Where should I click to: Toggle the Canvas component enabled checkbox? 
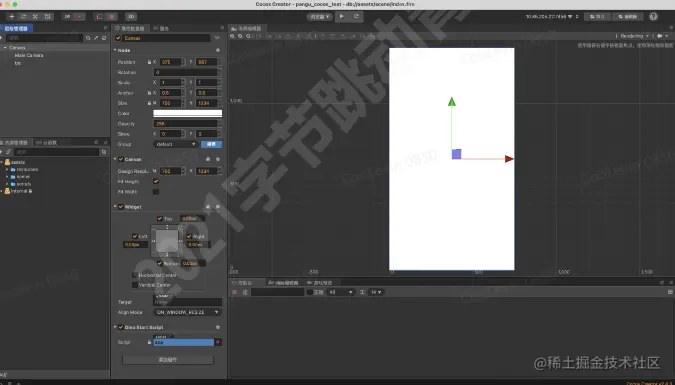(x=121, y=159)
